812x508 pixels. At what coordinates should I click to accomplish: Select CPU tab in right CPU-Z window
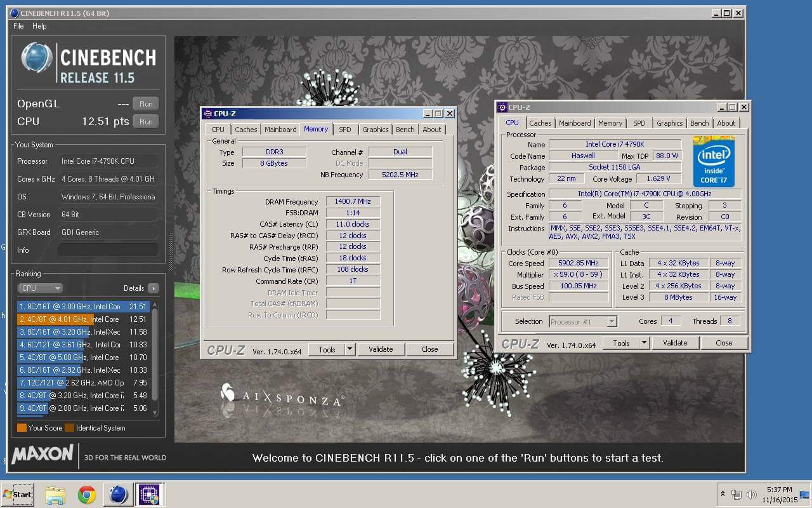(x=512, y=123)
